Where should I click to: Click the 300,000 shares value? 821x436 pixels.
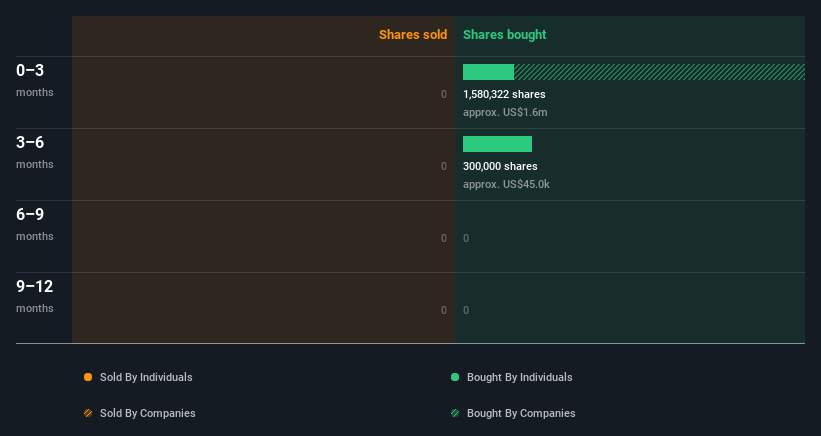point(500,166)
